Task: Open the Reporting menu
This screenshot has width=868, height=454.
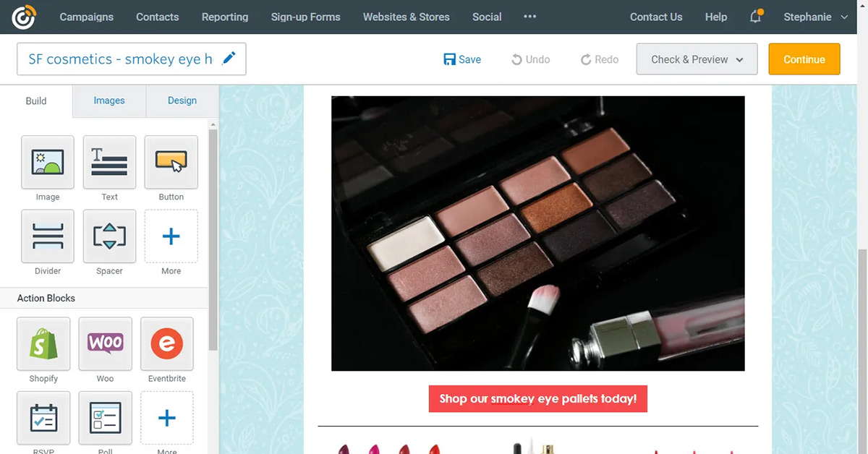Action: tap(225, 17)
